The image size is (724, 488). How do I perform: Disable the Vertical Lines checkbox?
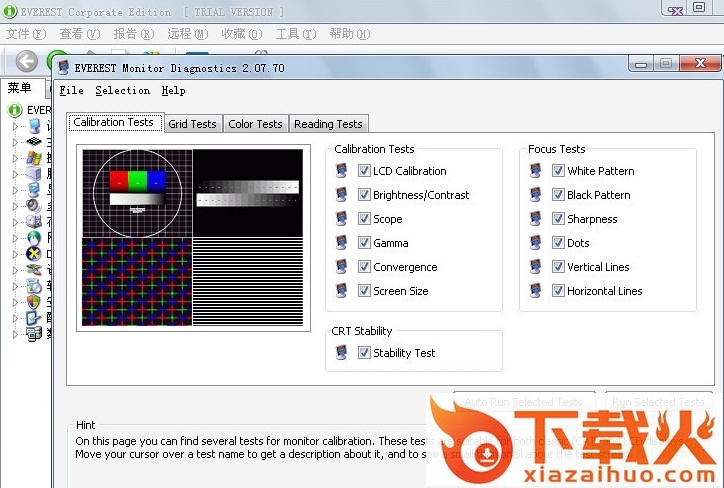[558, 267]
